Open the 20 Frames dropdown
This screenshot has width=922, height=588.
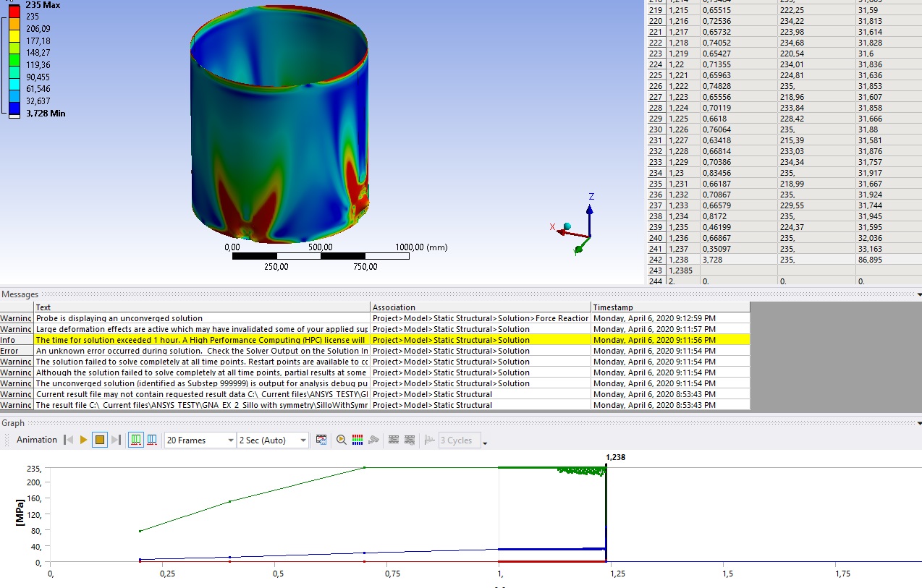click(x=200, y=440)
